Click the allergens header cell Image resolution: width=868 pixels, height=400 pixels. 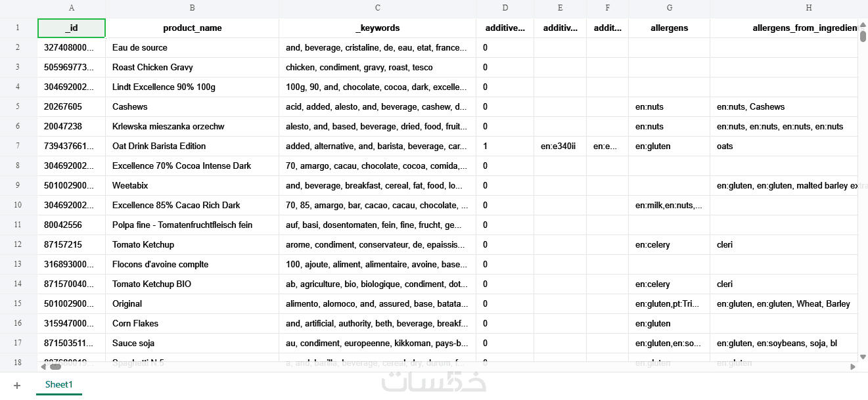(669, 28)
